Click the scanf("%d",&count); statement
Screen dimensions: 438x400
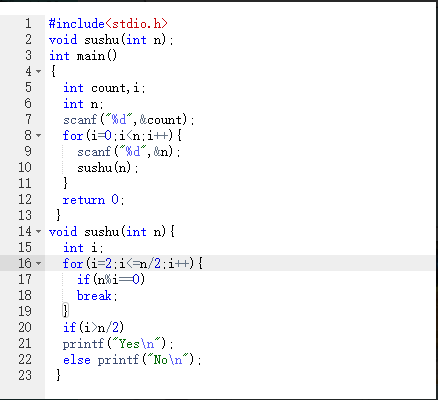pos(129,120)
